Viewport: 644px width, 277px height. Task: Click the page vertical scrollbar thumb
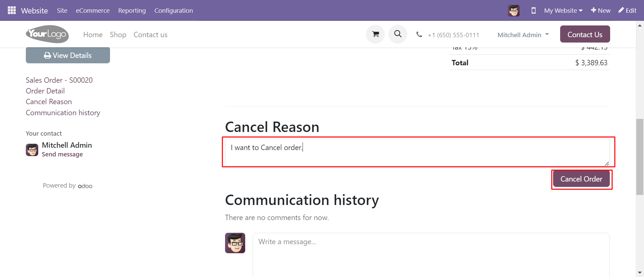pos(640,157)
